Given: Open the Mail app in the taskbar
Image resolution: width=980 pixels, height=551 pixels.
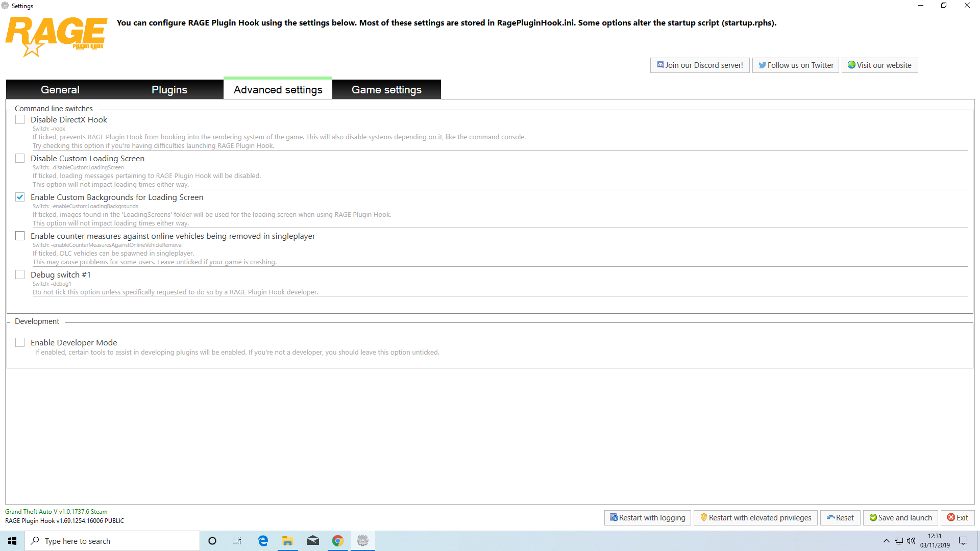Looking at the screenshot, I should [313, 541].
